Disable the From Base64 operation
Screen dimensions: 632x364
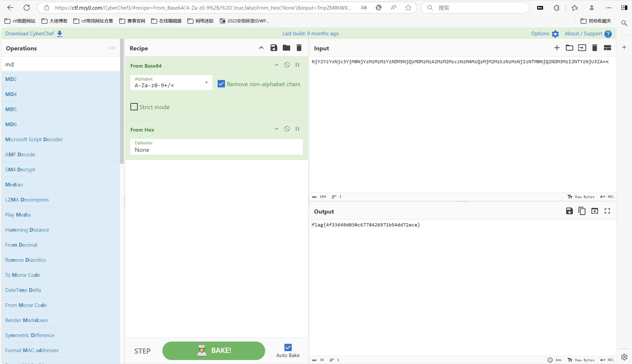(x=287, y=65)
